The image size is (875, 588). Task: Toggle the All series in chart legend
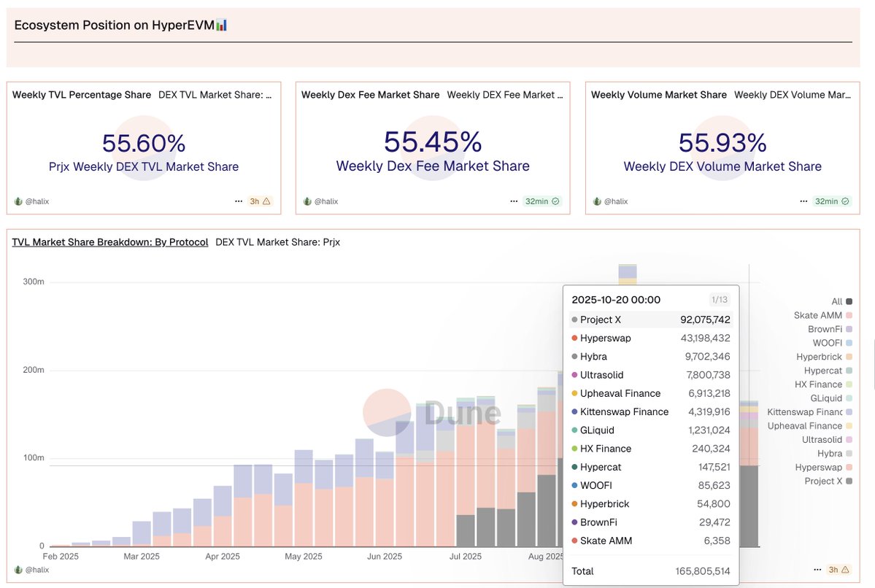click(x=841, y=301)
